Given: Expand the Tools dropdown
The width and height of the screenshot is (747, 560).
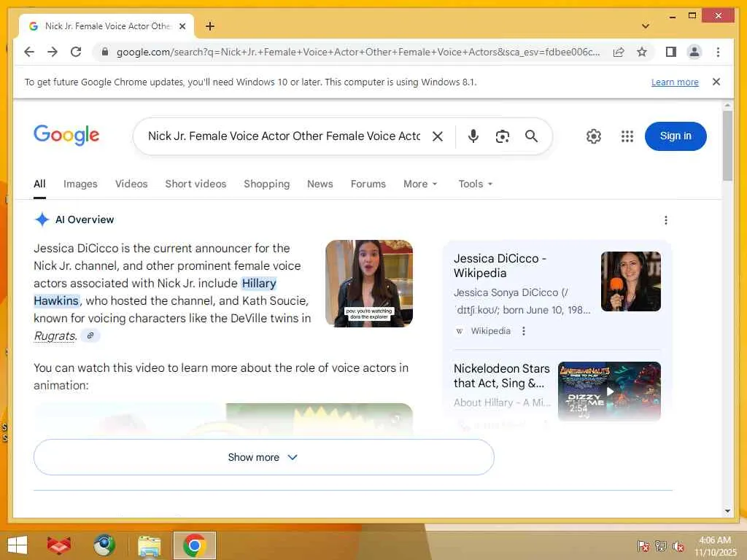Looking at the screenshot, I should click(x=476, y=184).
